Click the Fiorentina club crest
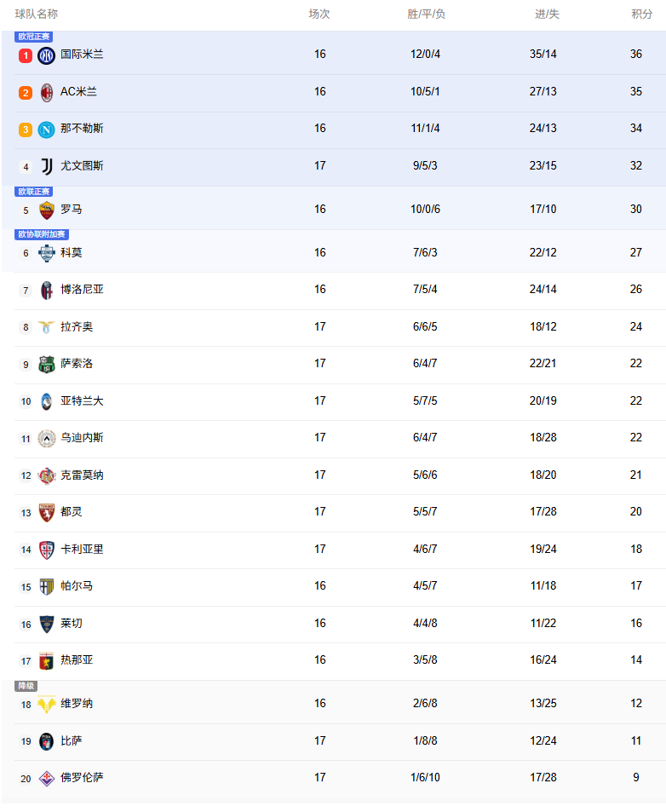The width and height of the screenshot is (666, 812). pyautogui.click(x=47, y=779)
